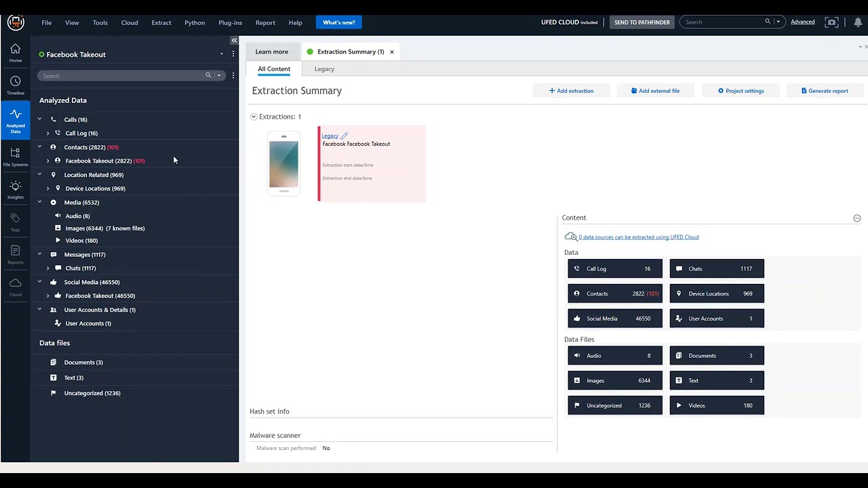Open the left panel search options kebab
The height and width of the screenshot is (488, 868).
tap(233, 75)
